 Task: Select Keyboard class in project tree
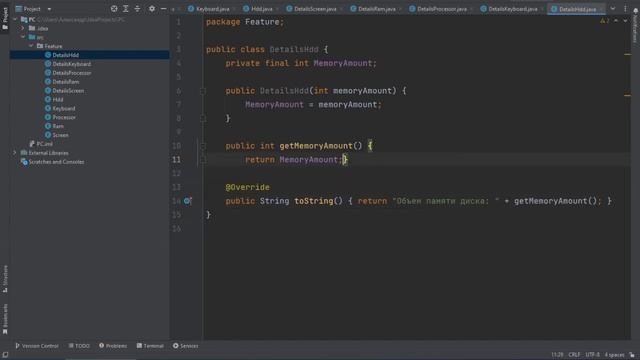click(x=64, y=109)
